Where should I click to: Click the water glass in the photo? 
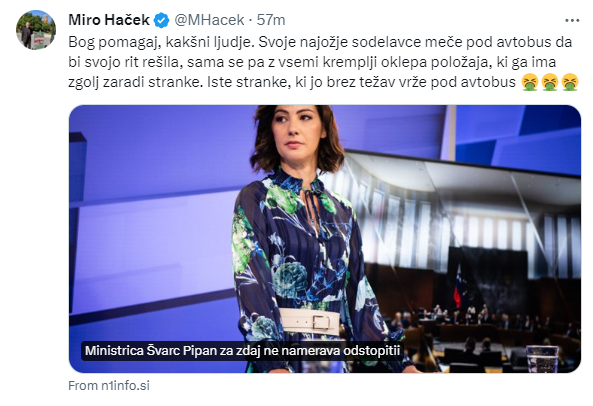[x=542, y=359]
